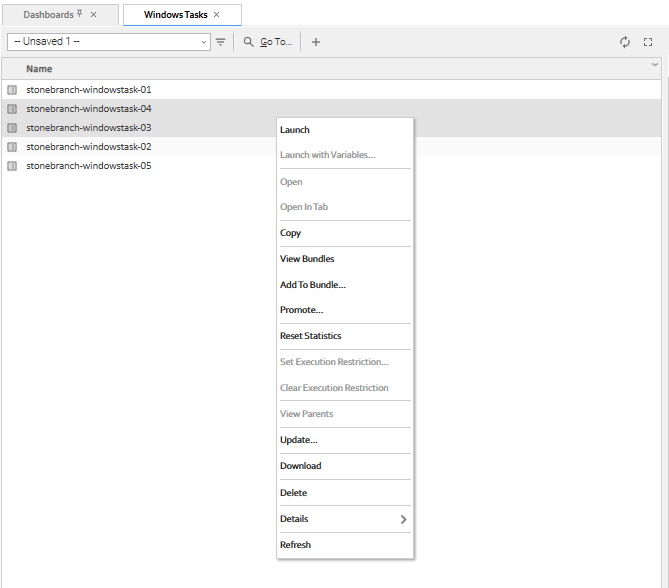
Task: Select the stonebranch-windowstask-04 row
Action: coord(89,109)
